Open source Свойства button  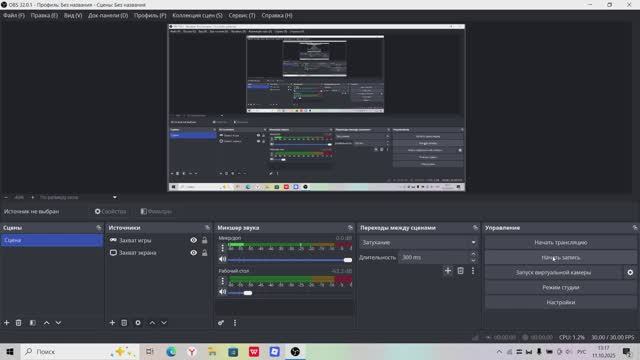point(111,211)
